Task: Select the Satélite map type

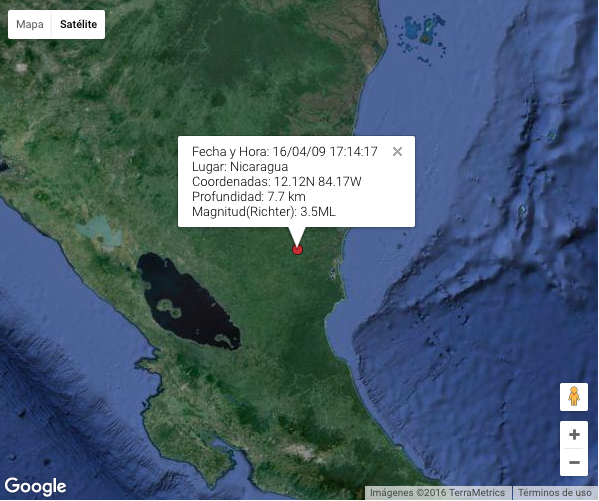Action: (x=78, y=24)
